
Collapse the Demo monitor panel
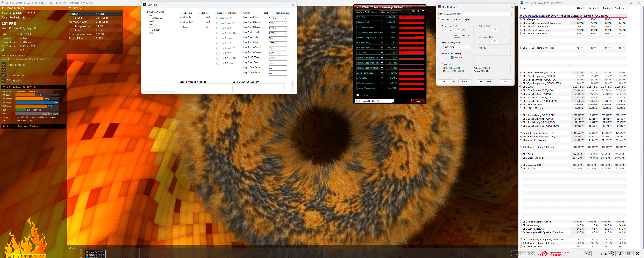tap(3, 8)
